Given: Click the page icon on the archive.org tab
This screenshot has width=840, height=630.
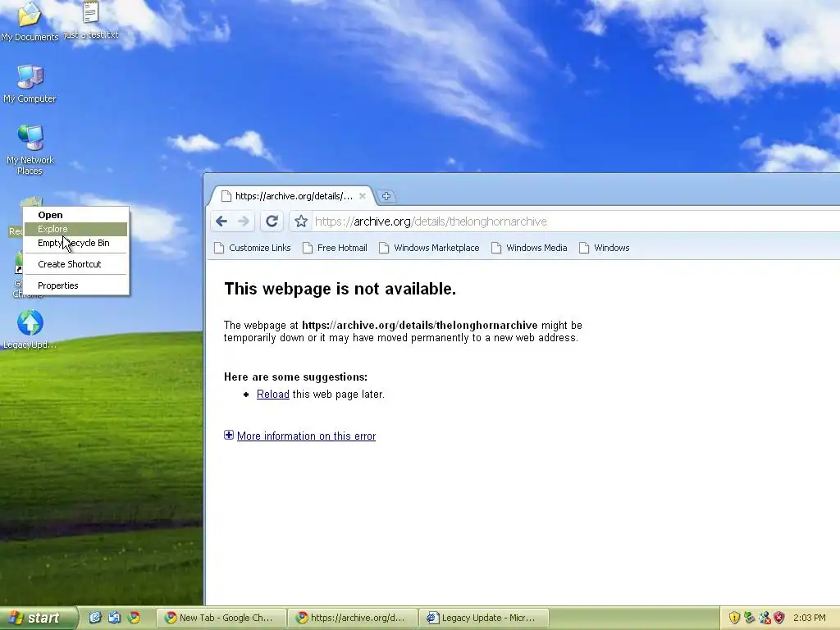Looking at the screenshot, I should [x=226, y=196].
